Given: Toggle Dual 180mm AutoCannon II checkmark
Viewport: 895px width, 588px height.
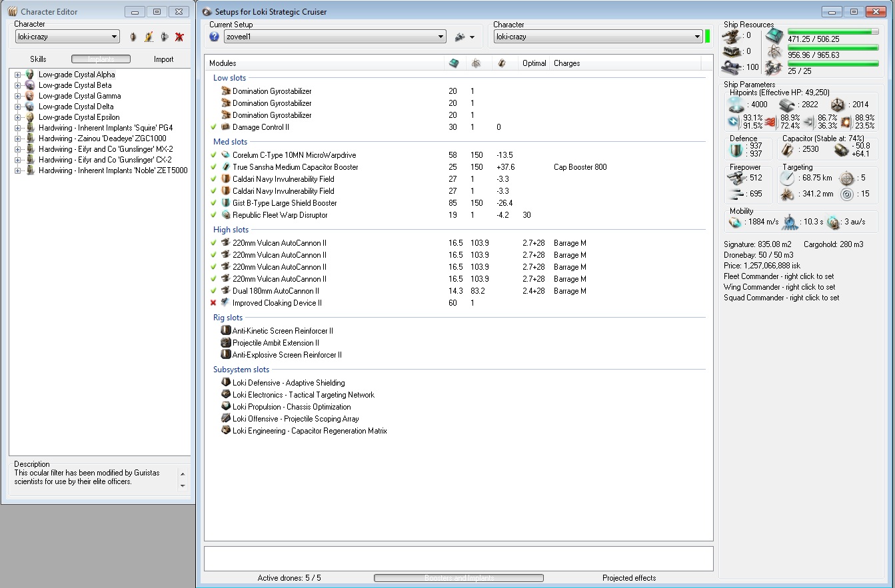Looking at the screenshot, I should [x=213, y=291].
